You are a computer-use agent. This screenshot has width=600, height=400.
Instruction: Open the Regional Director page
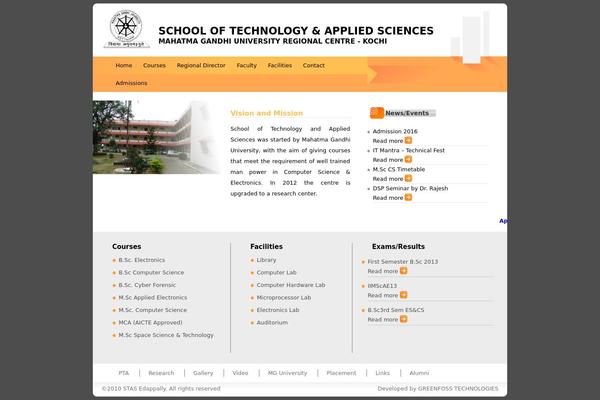point(201,65)
